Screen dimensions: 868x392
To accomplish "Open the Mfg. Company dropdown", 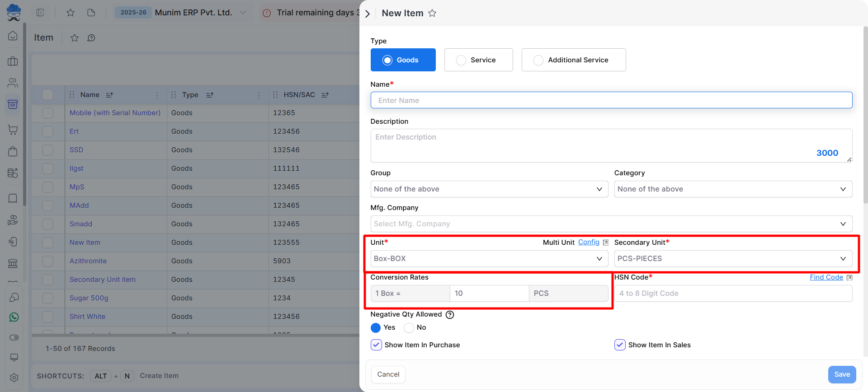I will (611, 224).
